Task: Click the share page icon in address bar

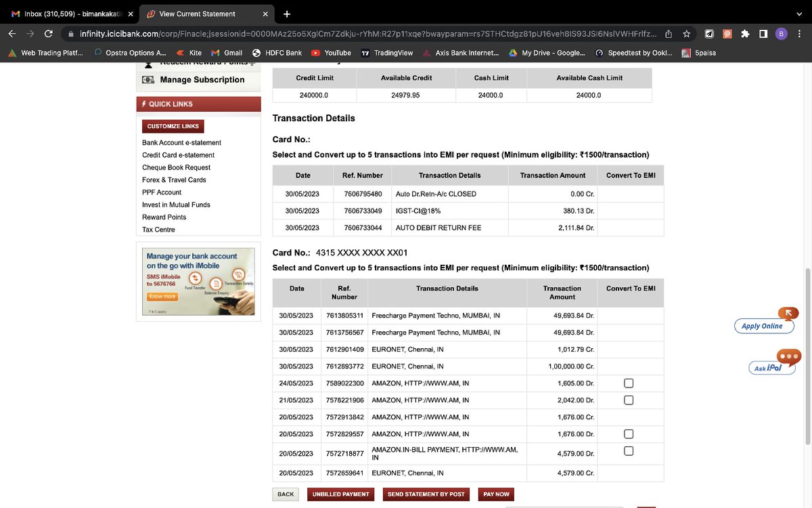Action: point(669,33)
